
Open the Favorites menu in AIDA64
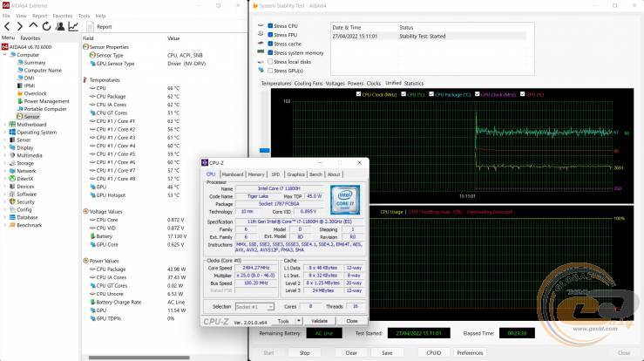tap(63, 16)
